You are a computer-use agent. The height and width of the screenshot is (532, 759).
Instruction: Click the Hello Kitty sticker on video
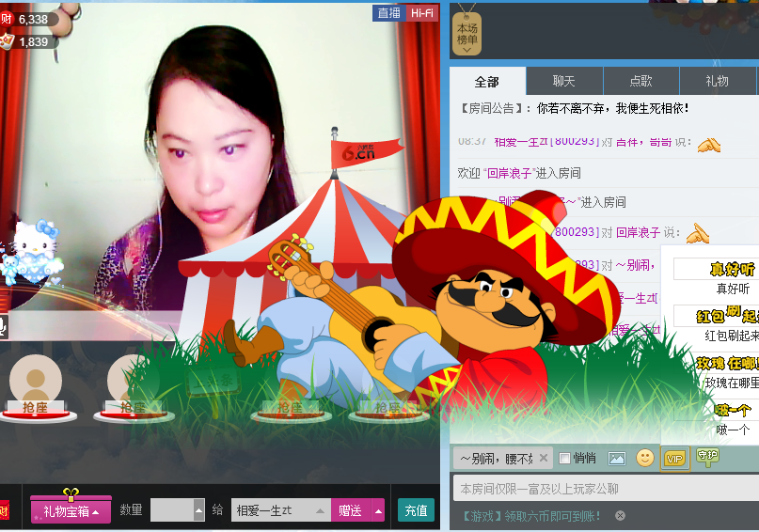tap(32, 250)
